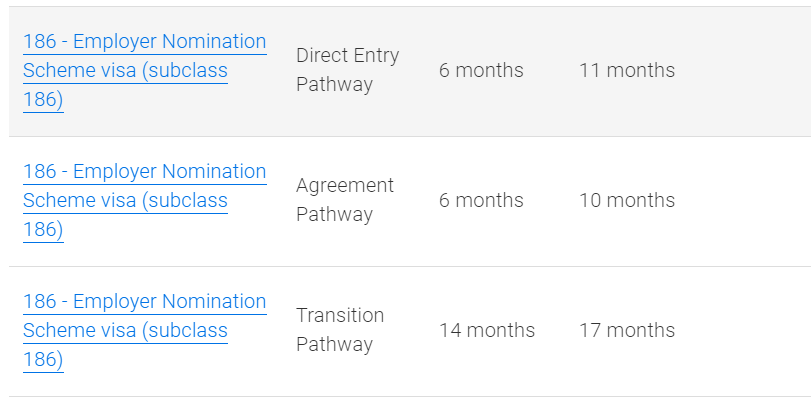Select '11 months' in the Direct Entry row
Viewport: 811px width, 400px height.
click(626, 70)
